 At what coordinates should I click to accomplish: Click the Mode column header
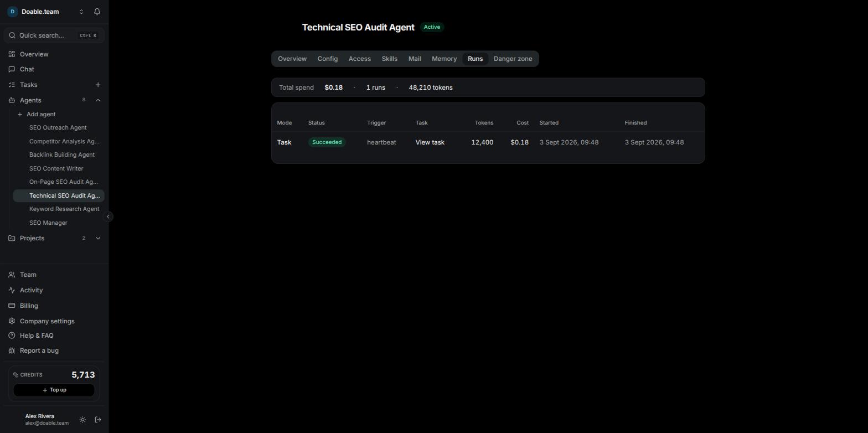[x=285, y=123]
